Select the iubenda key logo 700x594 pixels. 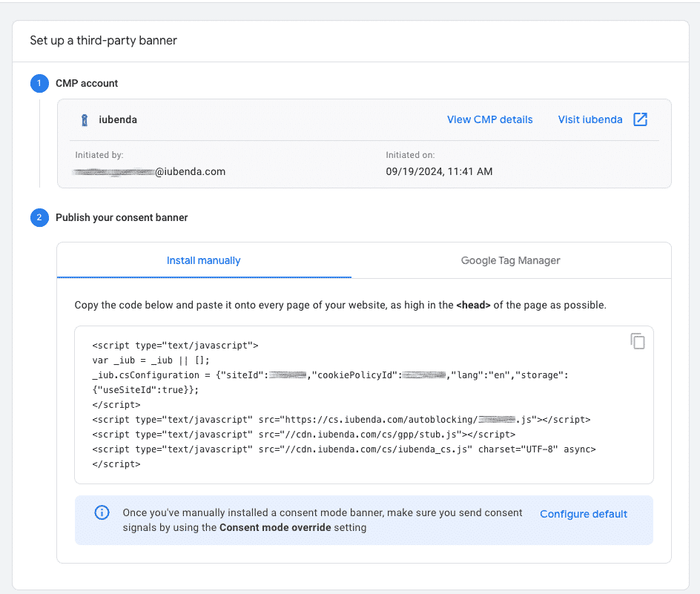pyautogui.click(x=84, y=119)
